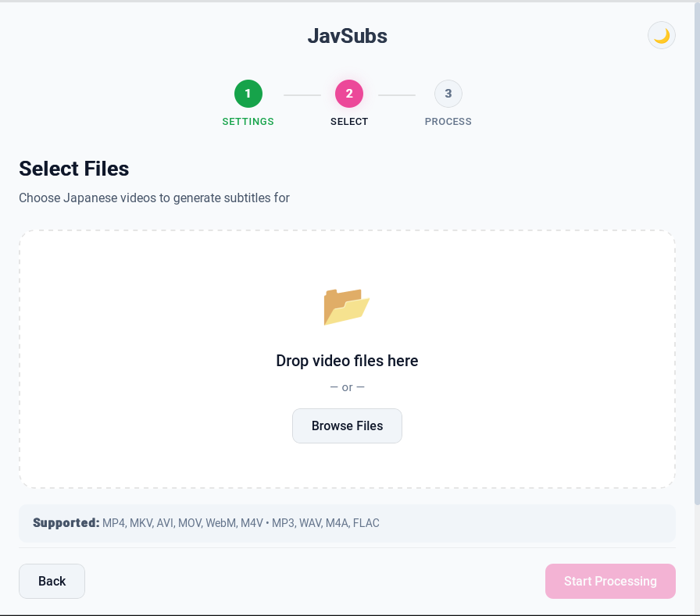Screen dimensions: 700x616
Task: Click the 'Drop video files here' text
Action: click(x=347, y=361)
